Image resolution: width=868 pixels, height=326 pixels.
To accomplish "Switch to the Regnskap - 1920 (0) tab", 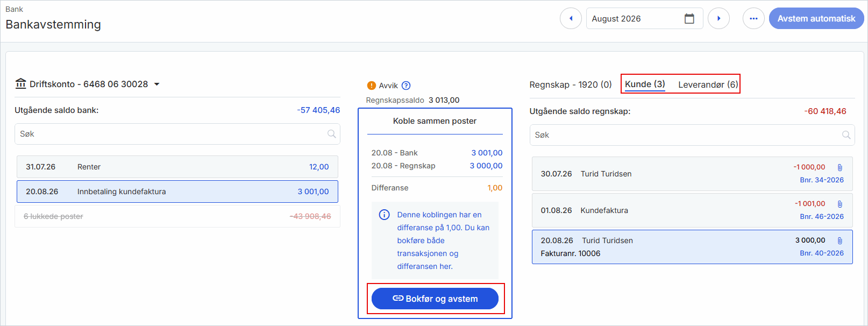I will coord(571,84).
